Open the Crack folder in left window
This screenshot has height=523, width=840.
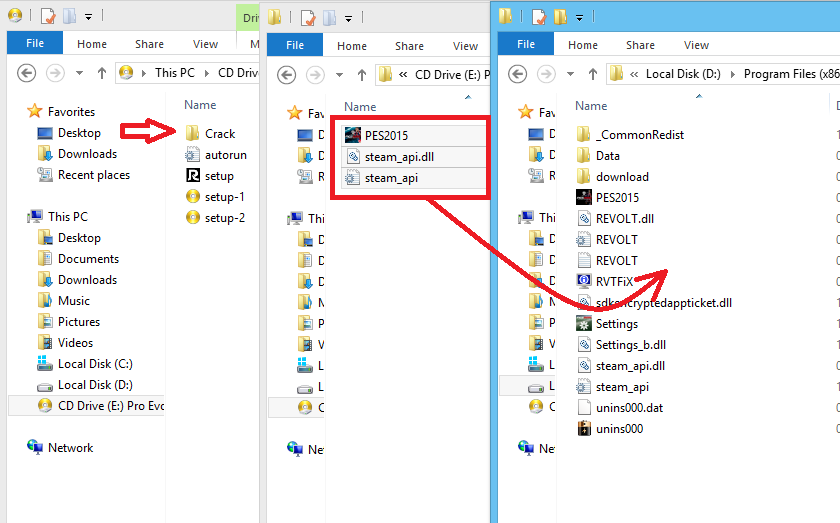211,133
